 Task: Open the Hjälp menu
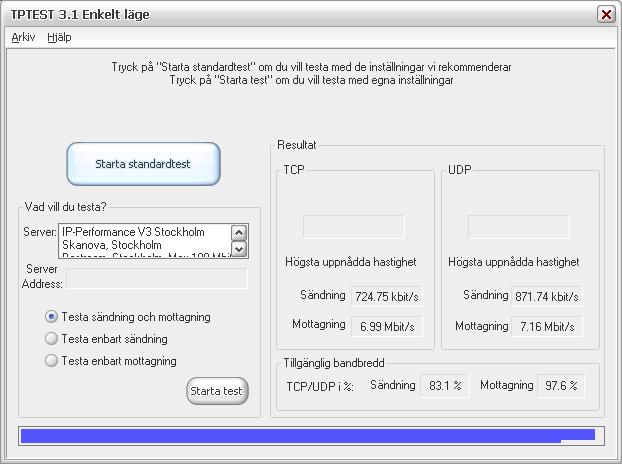[59, 37]
